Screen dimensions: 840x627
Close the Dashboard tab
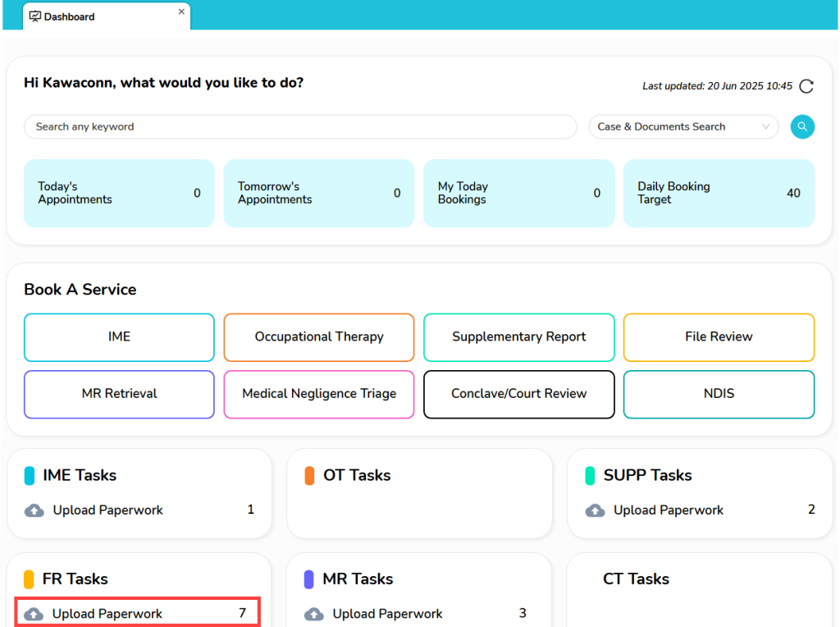point(181,11)
